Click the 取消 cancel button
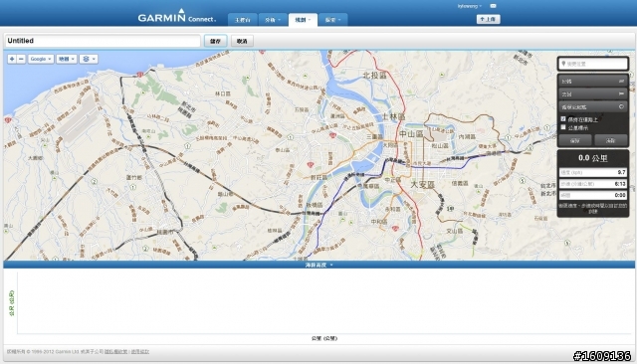Viewport: 637px width, 364px height. tap(242, 41)
